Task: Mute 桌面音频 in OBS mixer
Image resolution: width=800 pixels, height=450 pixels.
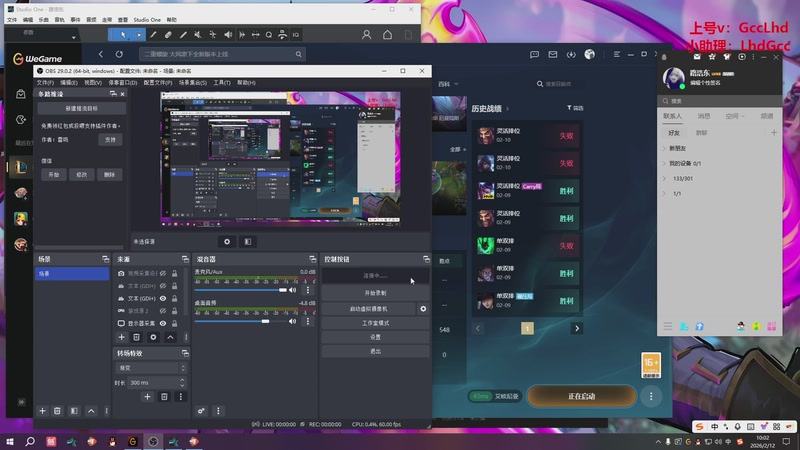Action: click(293, 321)
